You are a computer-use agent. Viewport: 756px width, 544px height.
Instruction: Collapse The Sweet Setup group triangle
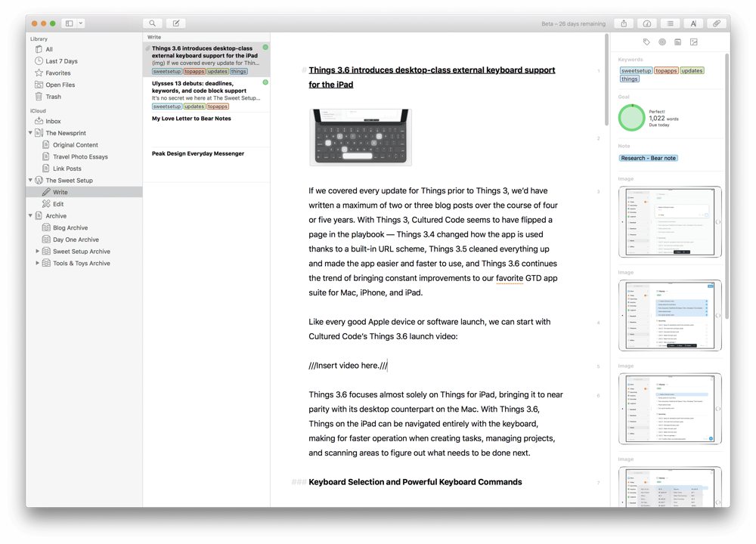[x=30, y=180]
